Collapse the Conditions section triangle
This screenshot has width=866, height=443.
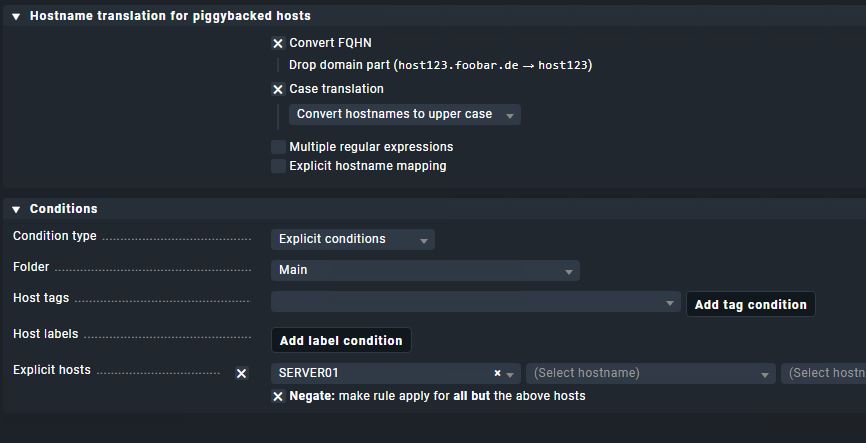[16, 209]
